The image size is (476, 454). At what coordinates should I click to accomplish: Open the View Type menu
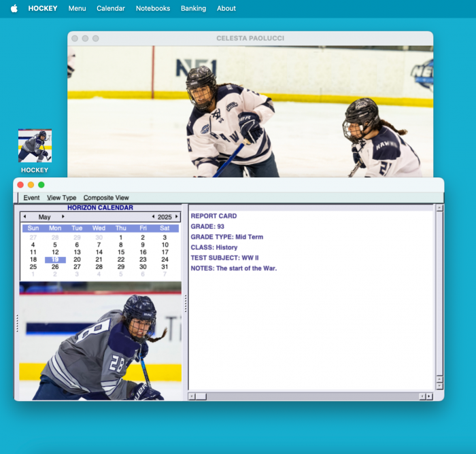(x=61, y=198)
